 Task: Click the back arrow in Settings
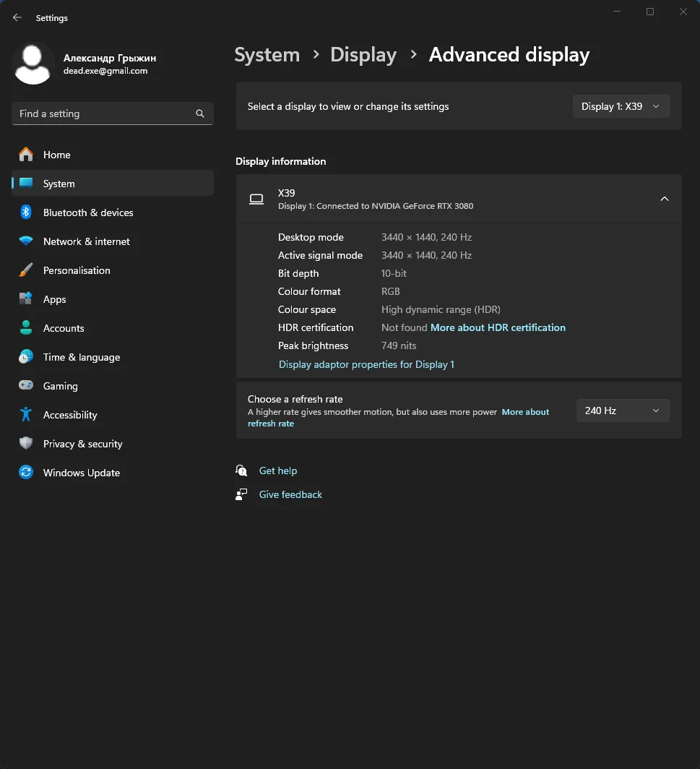(17, 18)
